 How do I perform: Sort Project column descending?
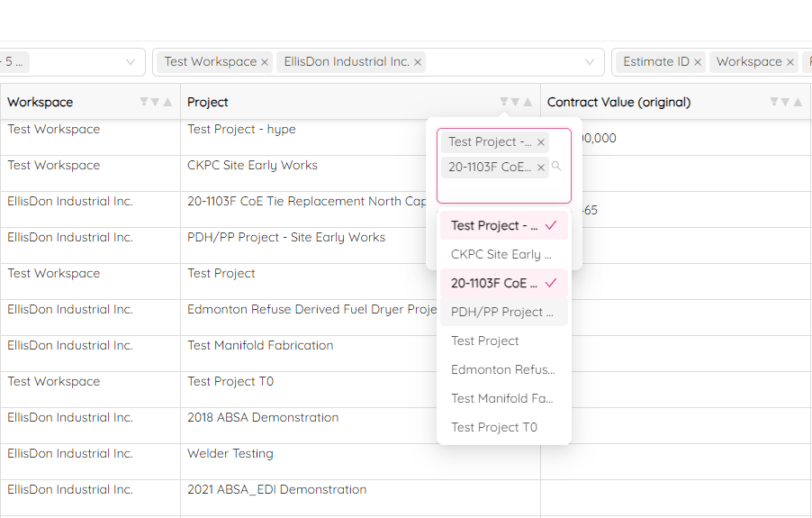515,102
